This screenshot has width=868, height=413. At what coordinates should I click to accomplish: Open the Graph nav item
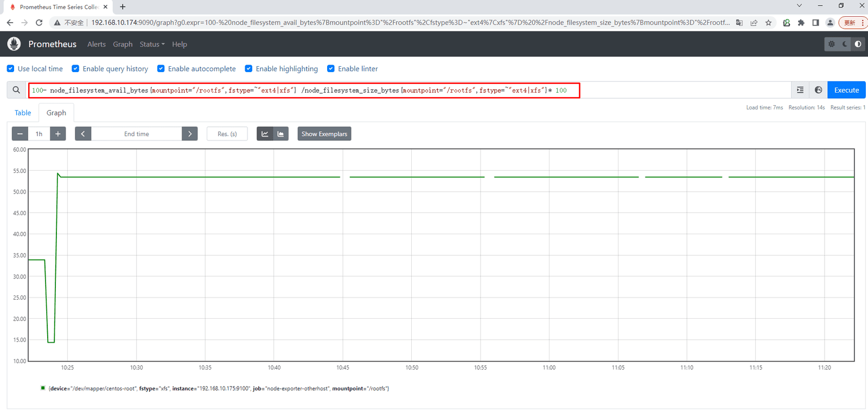click(x=123, y=44)
